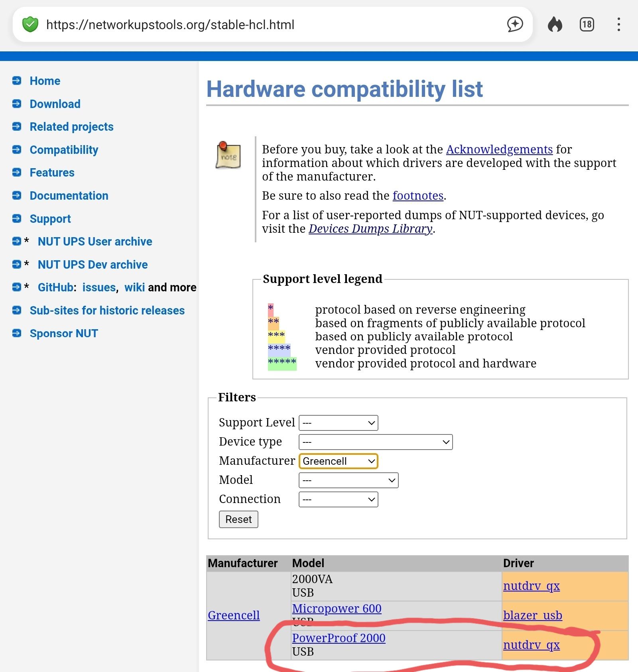
Task: Open the Greencell manufacturer link
Action: tap(234, 615)
